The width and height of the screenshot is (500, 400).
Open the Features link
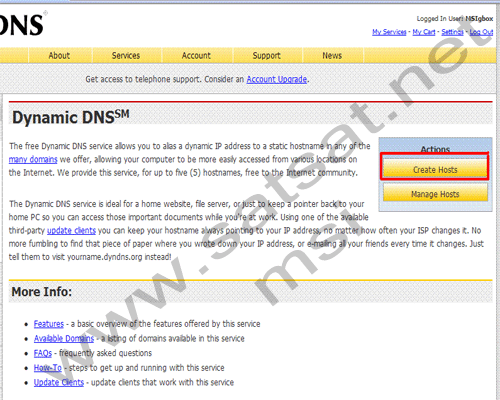point(49,324)
